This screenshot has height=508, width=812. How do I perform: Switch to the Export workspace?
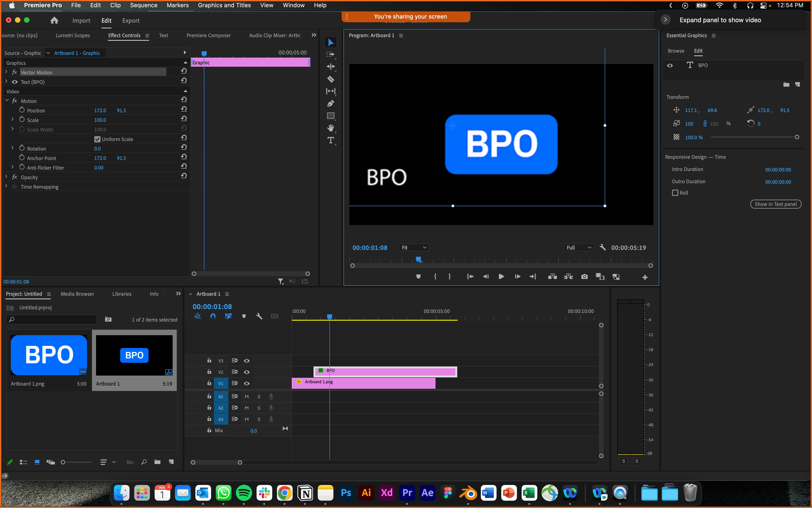pos(130,20)
